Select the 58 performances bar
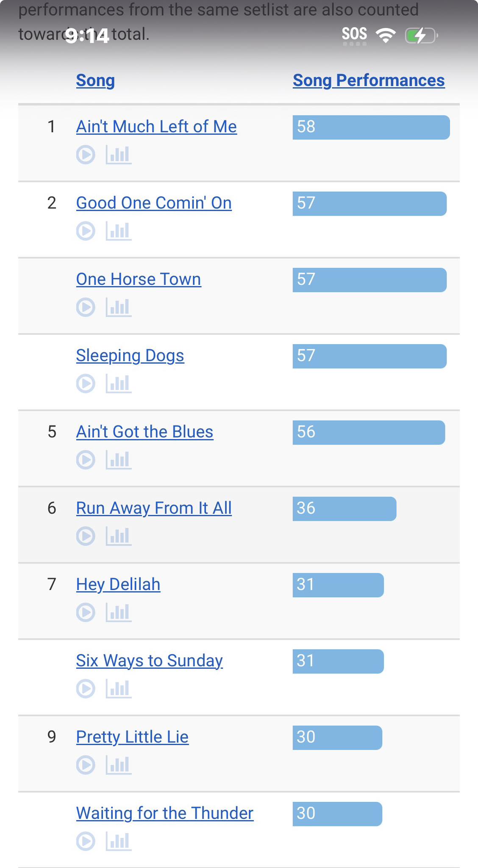Screen dimensions: 478x868 [x=371, y=127]
